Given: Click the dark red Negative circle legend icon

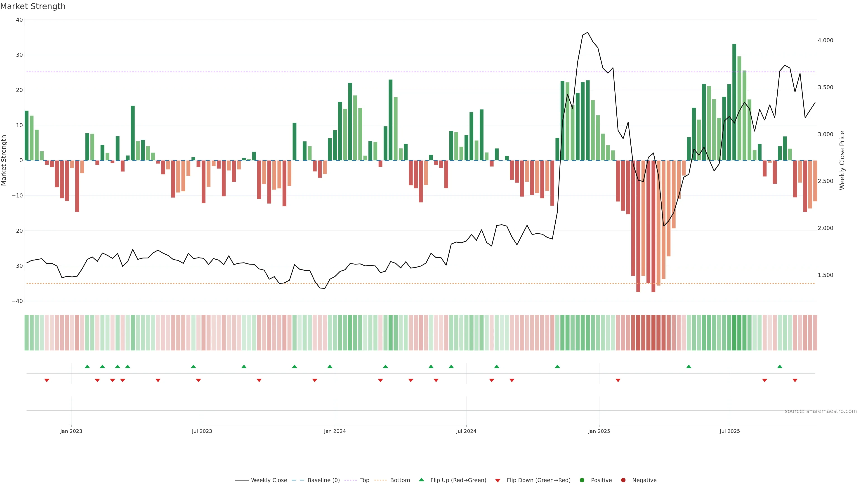Looking at the screenshot, I should pyautogui.click(x=623, y=480).
